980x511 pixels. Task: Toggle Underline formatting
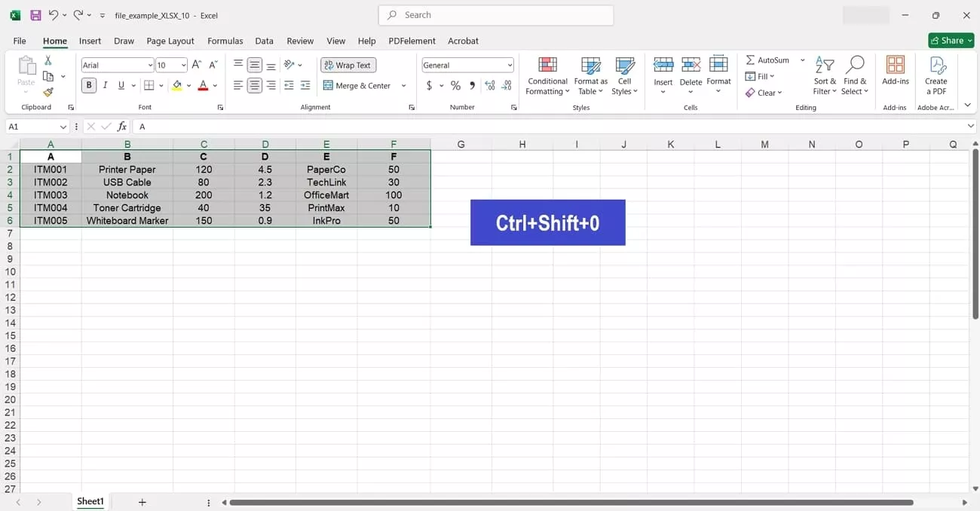coord(121,85)
